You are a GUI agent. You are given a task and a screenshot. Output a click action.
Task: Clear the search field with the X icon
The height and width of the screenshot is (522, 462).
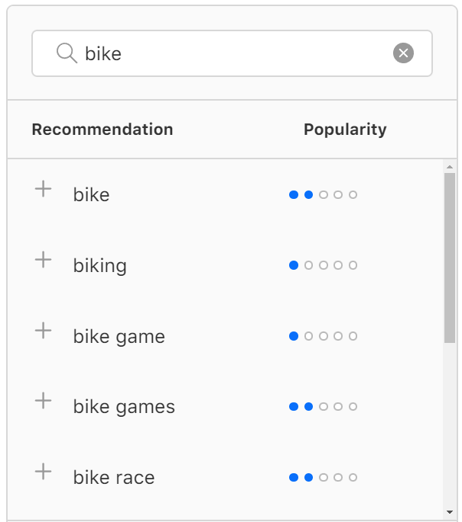[x=403, y=53]
